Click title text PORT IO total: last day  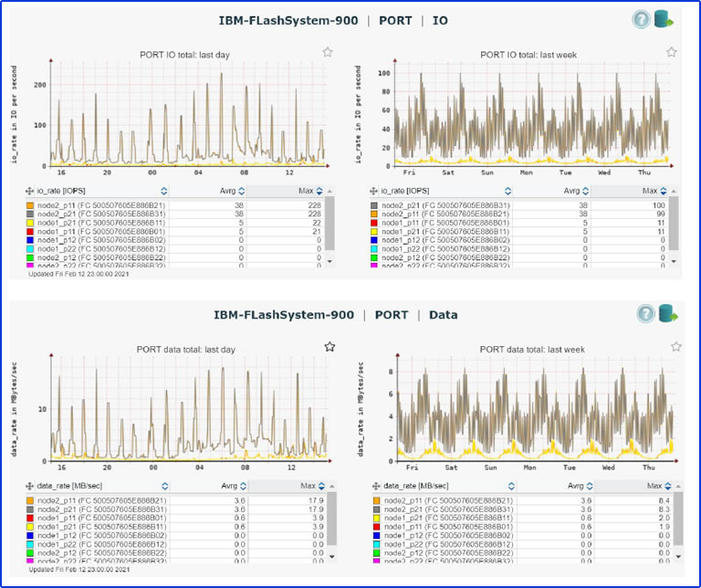[184, 55]
